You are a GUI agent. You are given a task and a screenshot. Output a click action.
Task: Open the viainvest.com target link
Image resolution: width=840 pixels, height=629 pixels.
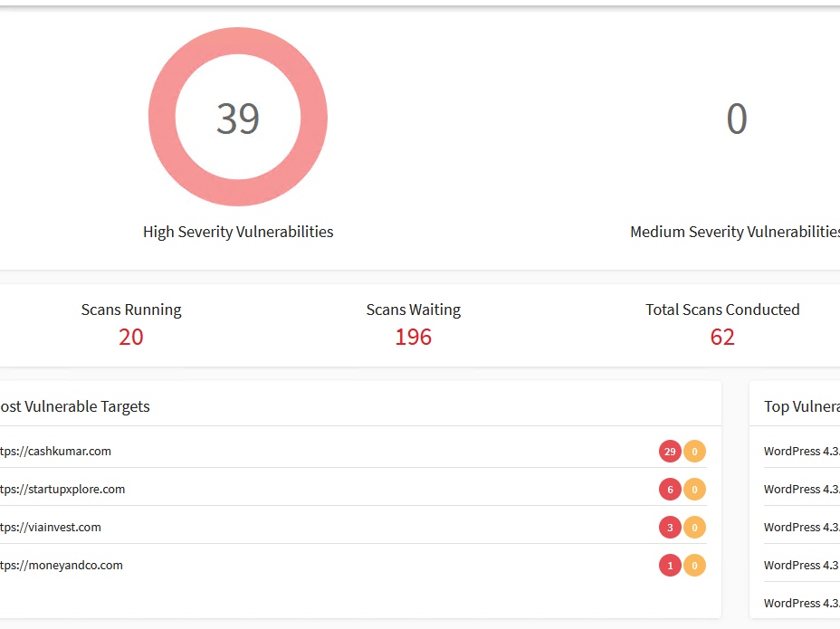(x=52, y=528)
